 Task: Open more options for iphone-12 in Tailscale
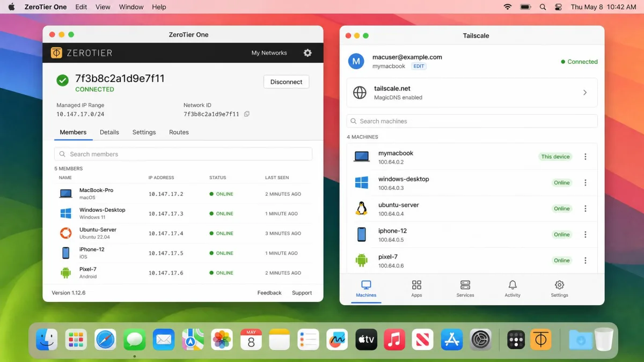tap(586, 234)
